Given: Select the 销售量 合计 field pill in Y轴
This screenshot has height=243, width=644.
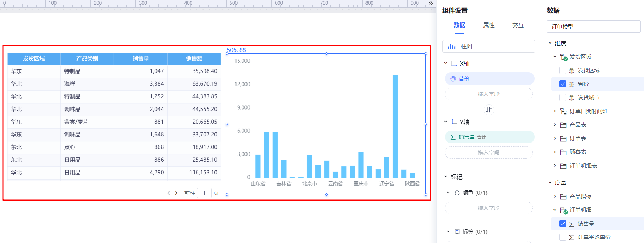Looking at the screenshot, I should click(489, 137).
